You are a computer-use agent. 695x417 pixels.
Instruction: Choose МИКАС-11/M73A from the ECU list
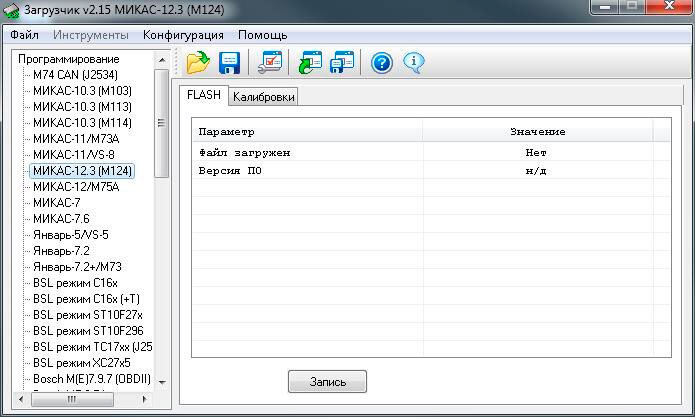click(76, 139)
